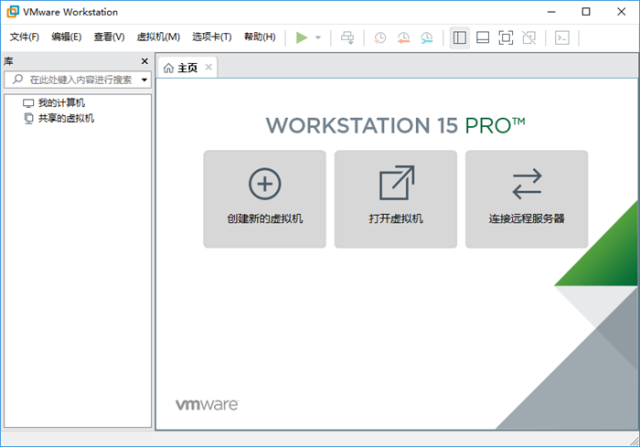This screenshot has width=640, height=447.
Task: Open the snapshot manager icon
Action: tap(427, 38)
